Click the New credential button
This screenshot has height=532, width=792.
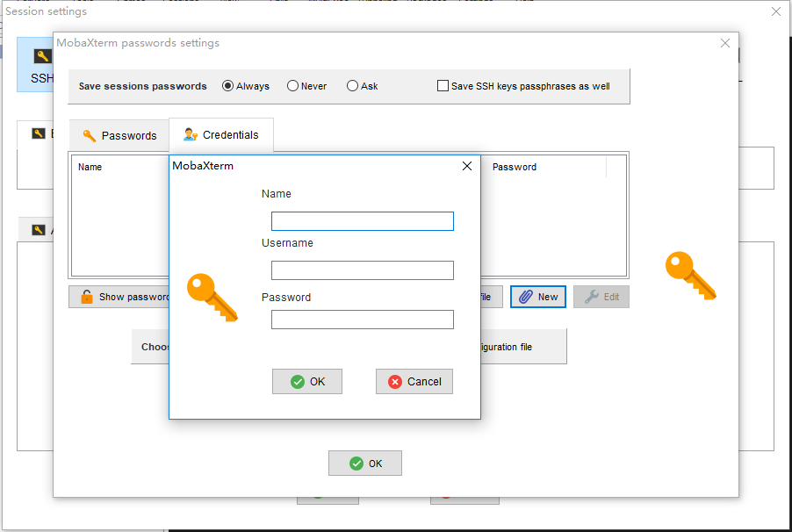(538, 297)
